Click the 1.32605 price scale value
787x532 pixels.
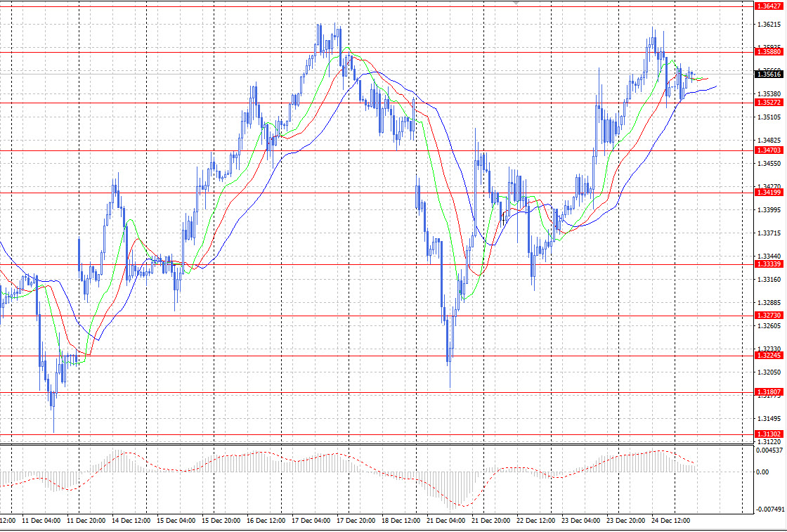[769, 325]
